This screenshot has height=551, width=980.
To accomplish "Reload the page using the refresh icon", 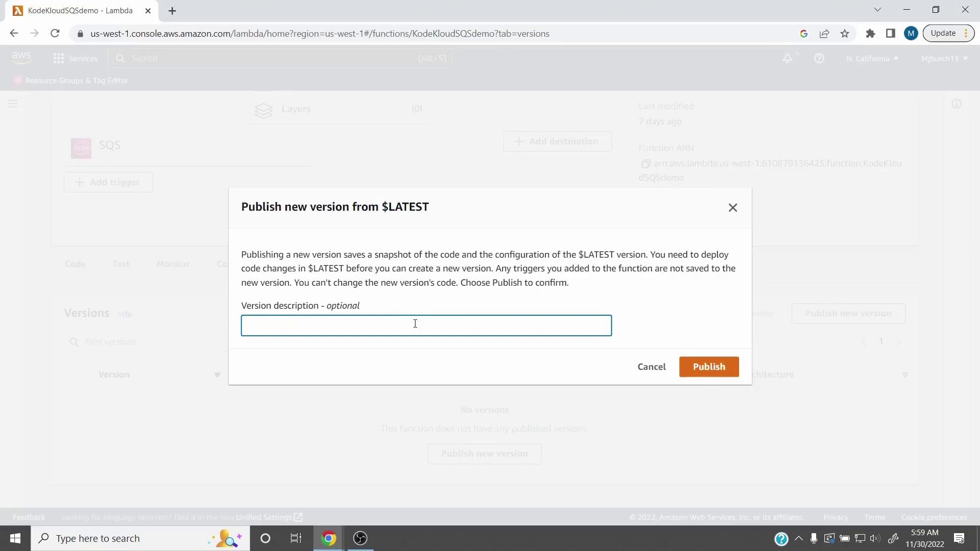I will (55, 34).
